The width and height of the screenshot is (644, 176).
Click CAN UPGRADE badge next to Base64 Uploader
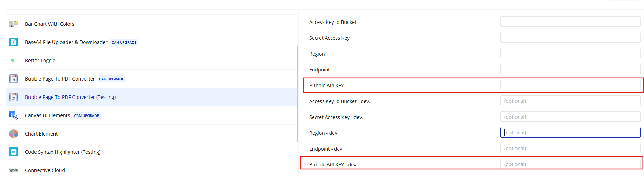point(124,43)
